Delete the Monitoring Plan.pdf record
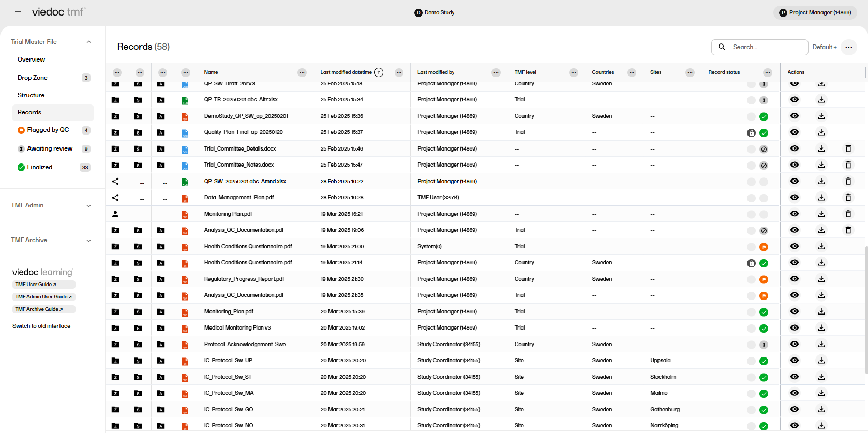The width and height of the screenshot is (868, 433). click(848, 214)
